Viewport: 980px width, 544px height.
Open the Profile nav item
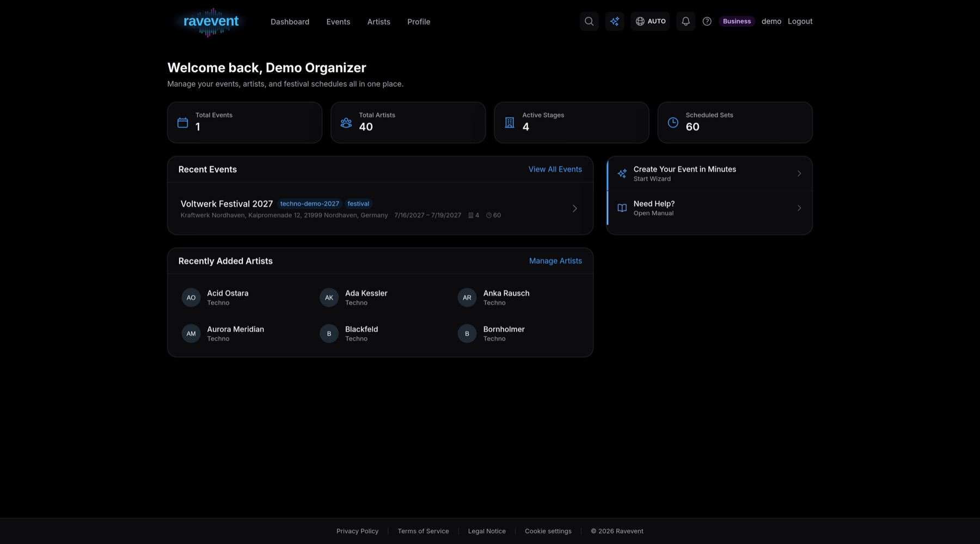[419, 22]
